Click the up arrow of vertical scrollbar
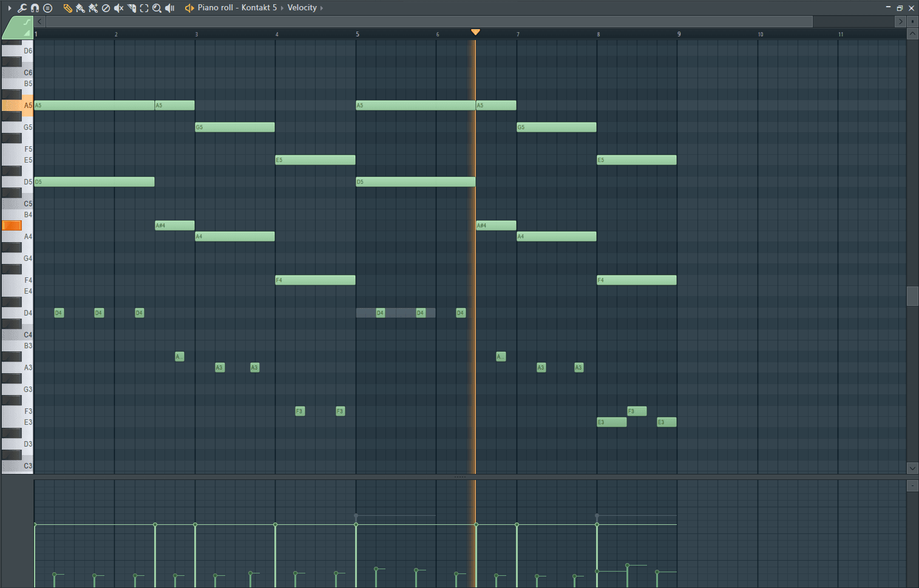The height and width of the screenshot is (588, 919). [912, 35]
